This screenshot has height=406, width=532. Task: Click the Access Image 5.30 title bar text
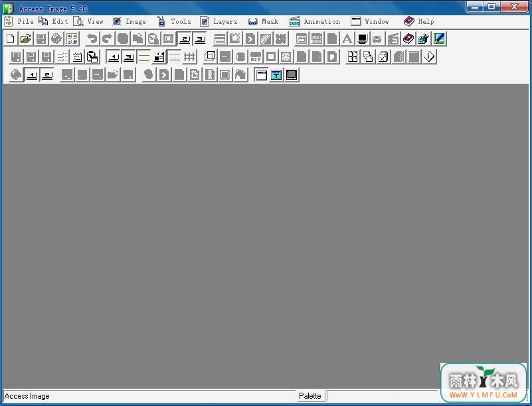point(53,9)
